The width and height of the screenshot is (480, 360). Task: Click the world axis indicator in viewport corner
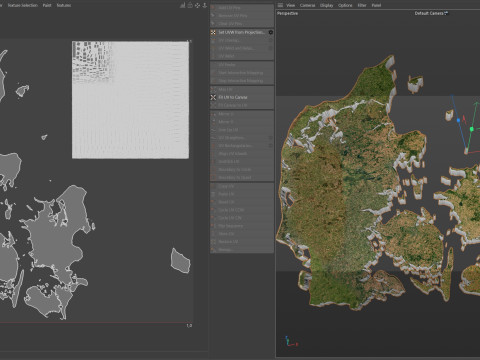tap(290, 341)
